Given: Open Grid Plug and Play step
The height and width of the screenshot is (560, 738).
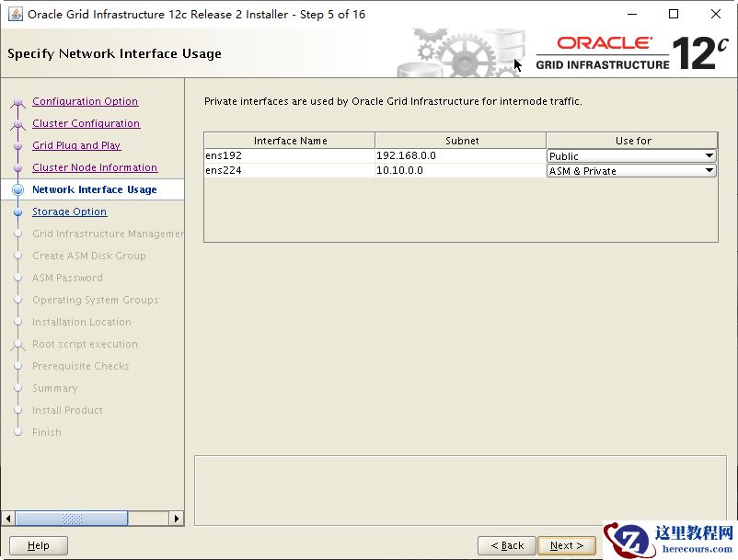Looking at the screenshot, I should pyautogui.click(x=76, y=145).
